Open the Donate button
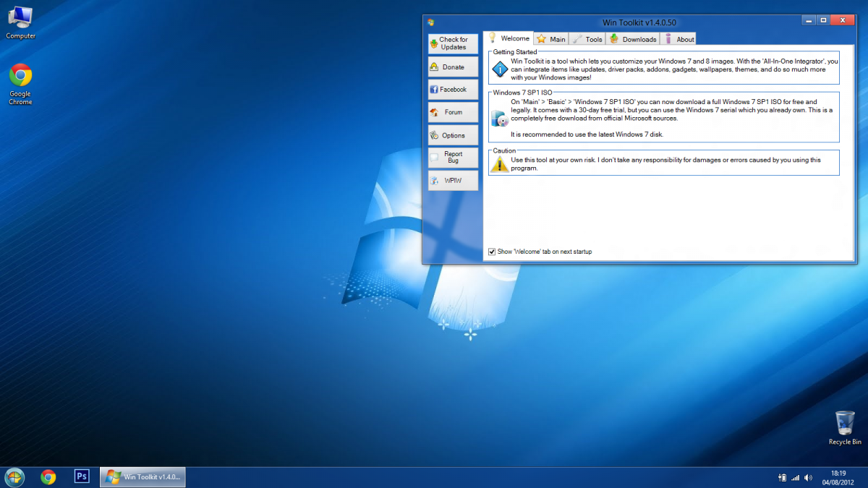The image size is (868, 488). point(454,67)
